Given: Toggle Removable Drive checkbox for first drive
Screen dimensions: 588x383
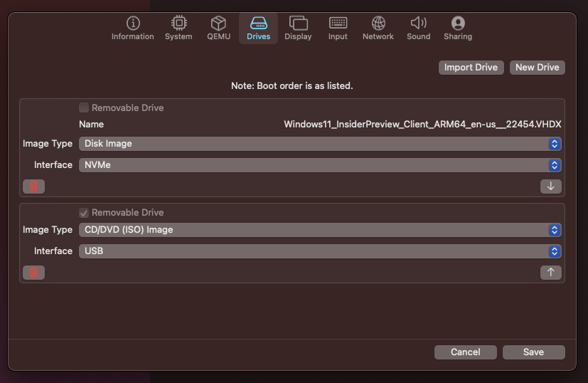Looking at the screenshot, I should pyautogui.click(x=84, y=108).
